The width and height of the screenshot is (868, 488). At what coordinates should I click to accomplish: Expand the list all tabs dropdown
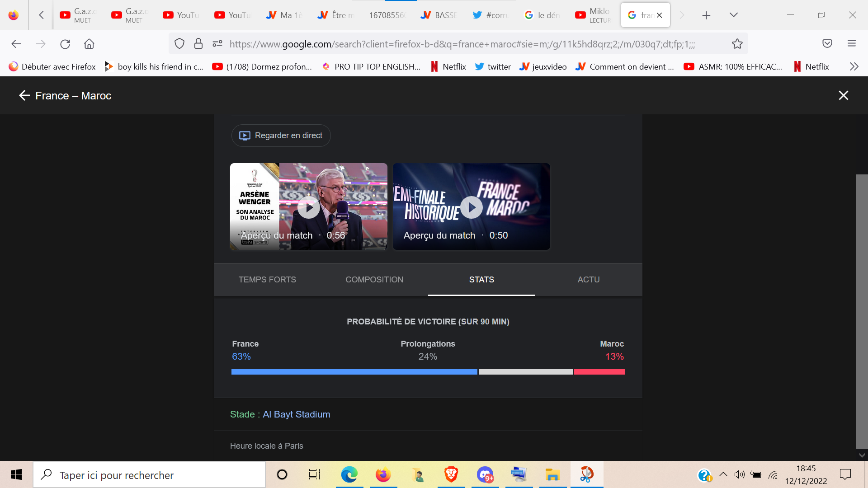tap(733, 15)
